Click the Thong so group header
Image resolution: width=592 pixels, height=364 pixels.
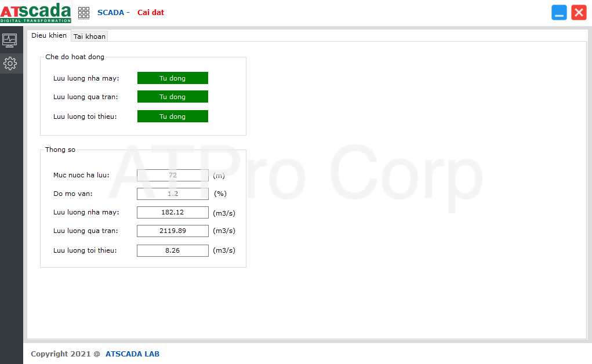60,150
